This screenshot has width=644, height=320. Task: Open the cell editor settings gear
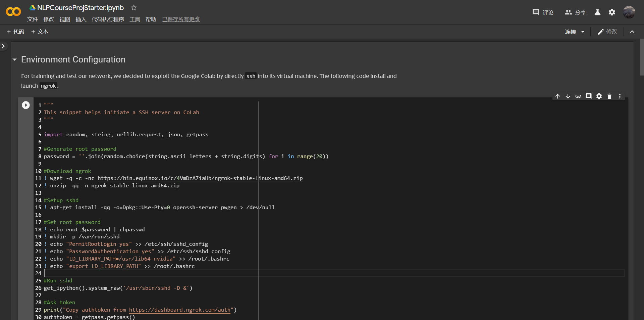point(599,96)
